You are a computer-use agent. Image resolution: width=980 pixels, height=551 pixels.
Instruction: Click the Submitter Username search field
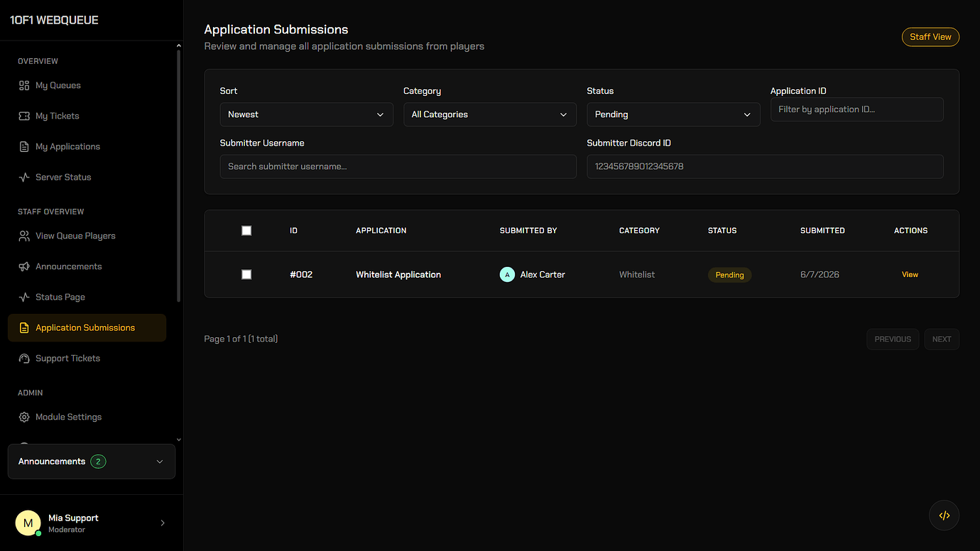(x=398, y=166)
